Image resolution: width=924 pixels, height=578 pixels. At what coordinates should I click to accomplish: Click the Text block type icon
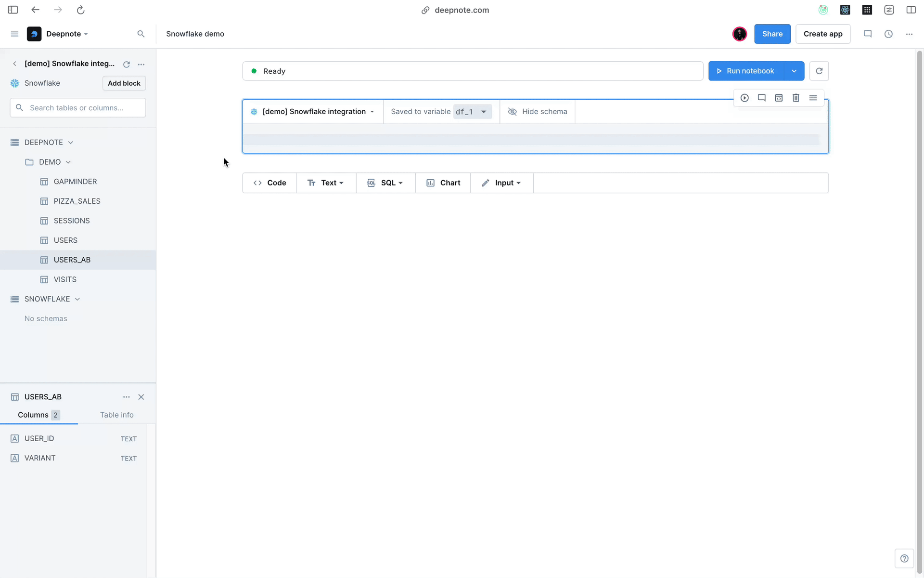pyautogui.click(x=311, y=183)
